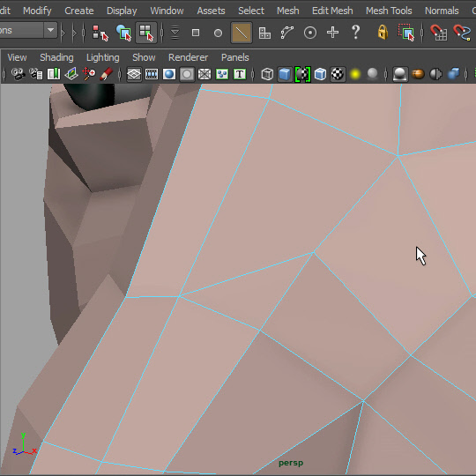This screenshot has height=476, width=476.
Task: Collapse the selection mask group handle
Action: [x=162, y=33]
